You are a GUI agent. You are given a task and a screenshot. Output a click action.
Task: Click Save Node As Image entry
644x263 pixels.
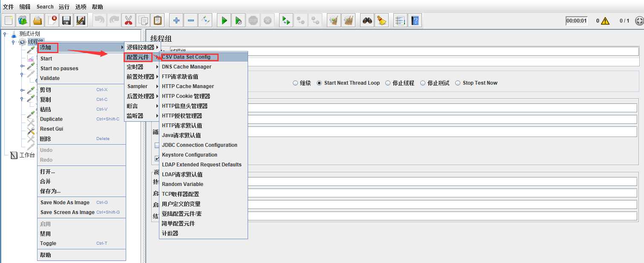[x=81, y=203]
